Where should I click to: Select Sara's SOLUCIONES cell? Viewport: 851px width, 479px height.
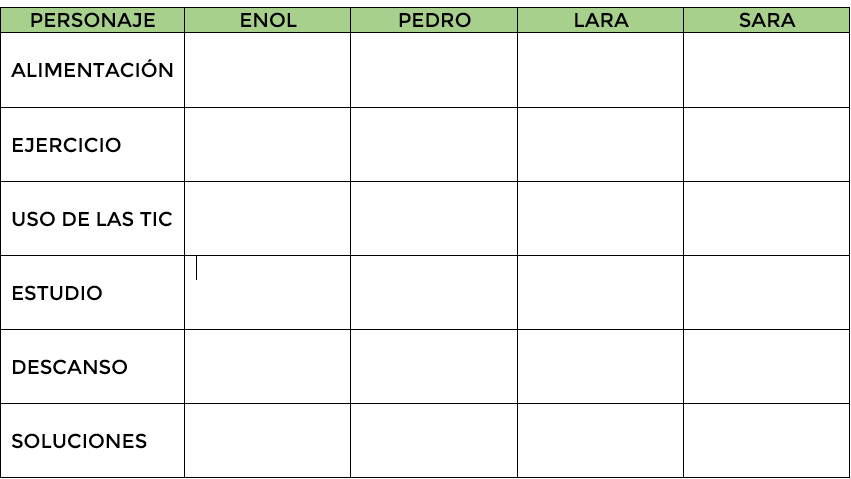tap(766, 441)
